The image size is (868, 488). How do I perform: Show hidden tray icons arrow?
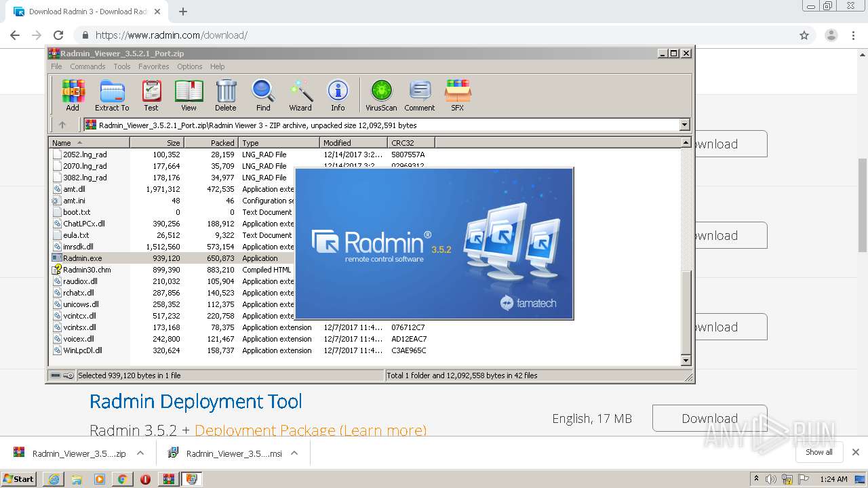click(x=757, y=479)
